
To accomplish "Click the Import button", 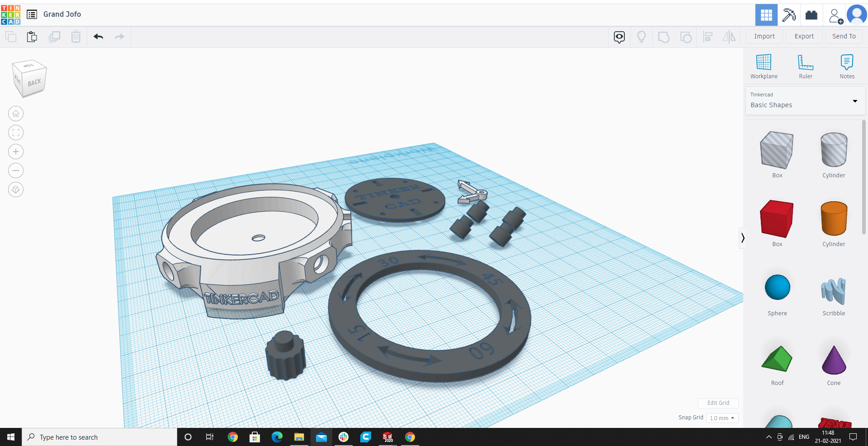I will click(x=764, y=37).
